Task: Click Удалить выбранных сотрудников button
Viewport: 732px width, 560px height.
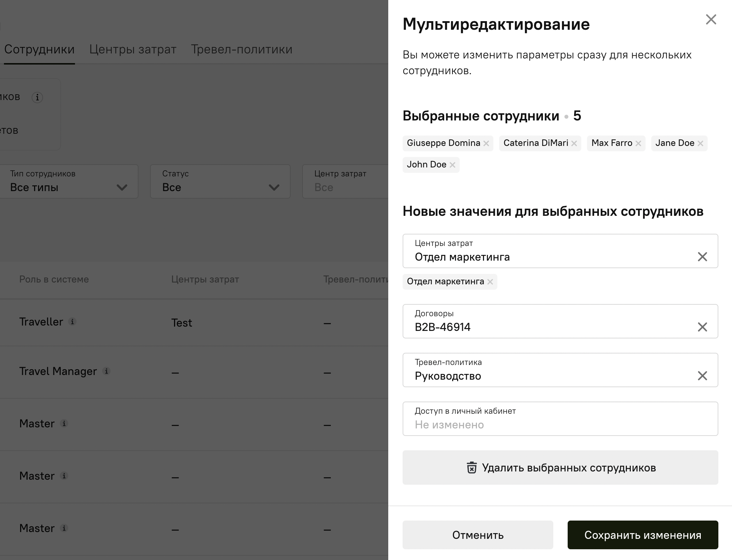Action: (x=560, y=468)
